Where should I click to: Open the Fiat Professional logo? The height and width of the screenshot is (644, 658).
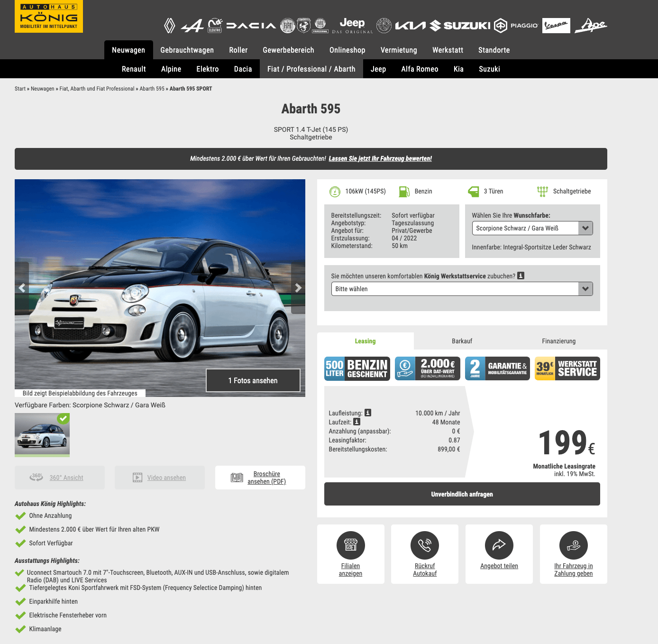[x=320, y=26]
